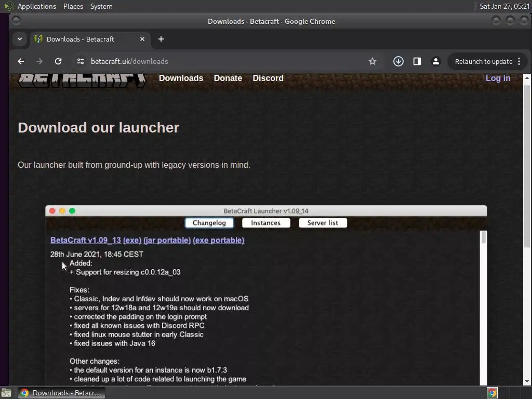Click the 28th June 2021, 18:45 CEST text
Screen dimensions: 532x399
(97, 254)
